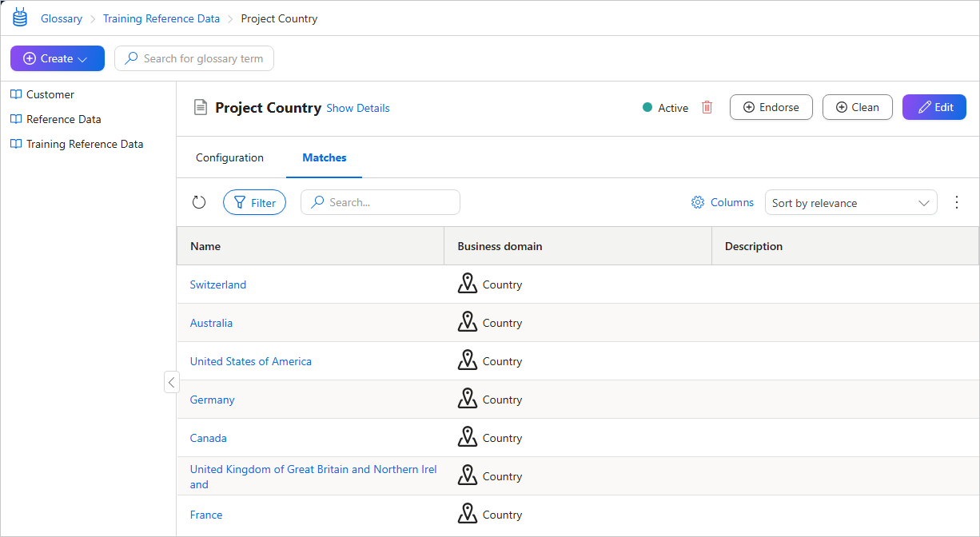This screenshot has height=537, width=980.
Task: Open the Germany match link
Action: [213, 400]
